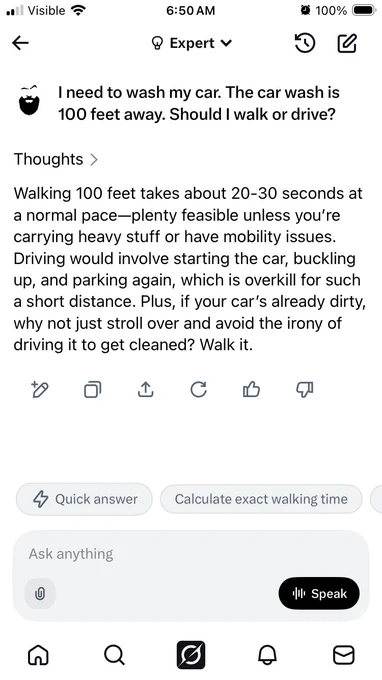The height and width of the screenshot is (680, 382).
Task: Open the Notifications bell tab
Action: (x=267, y=654)
